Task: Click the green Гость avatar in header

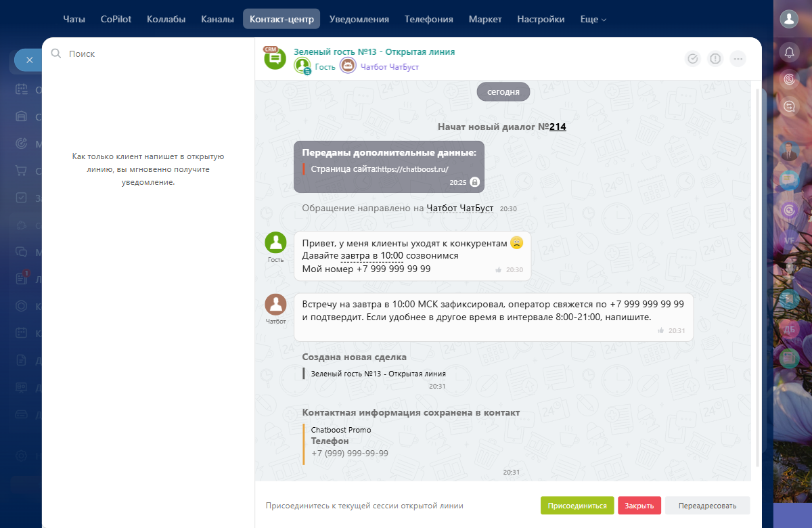Action: (x=302, y=66)
